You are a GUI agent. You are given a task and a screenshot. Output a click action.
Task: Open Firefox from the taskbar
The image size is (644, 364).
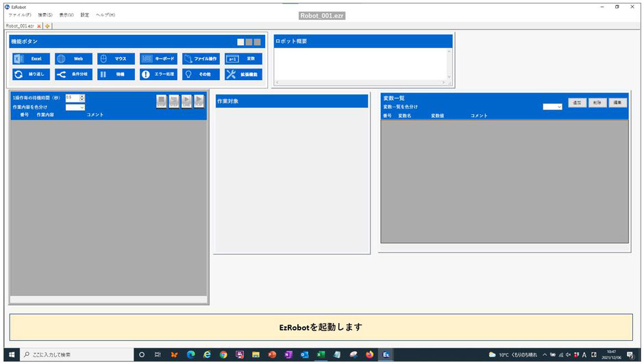pyautogui.click(x=370, y=354)
